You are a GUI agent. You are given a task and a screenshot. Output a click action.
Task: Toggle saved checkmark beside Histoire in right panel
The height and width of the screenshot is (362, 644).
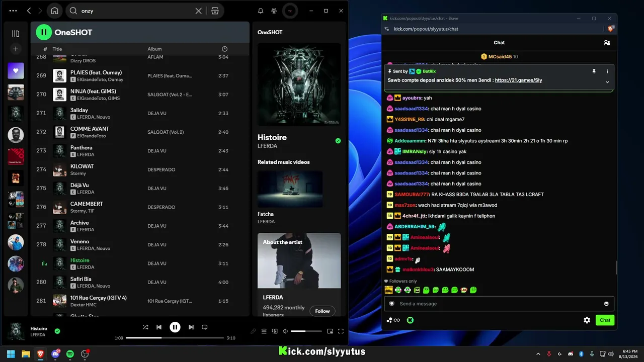pos(338,141)
